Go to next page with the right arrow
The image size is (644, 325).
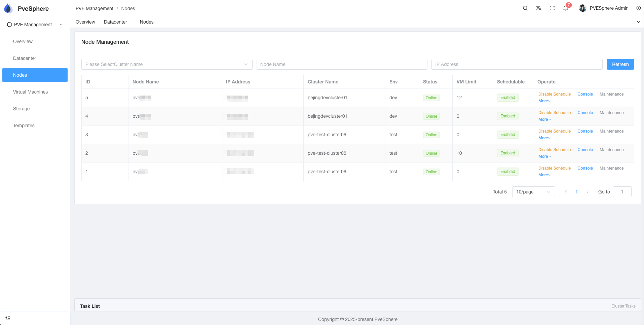pos(588,191)
